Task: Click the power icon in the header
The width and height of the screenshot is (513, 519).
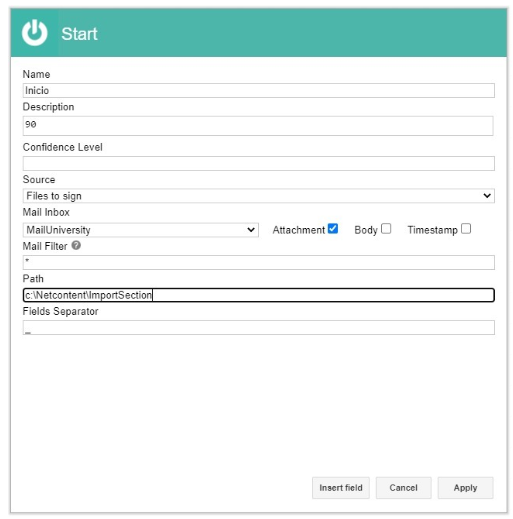Action: pos(34,33)
